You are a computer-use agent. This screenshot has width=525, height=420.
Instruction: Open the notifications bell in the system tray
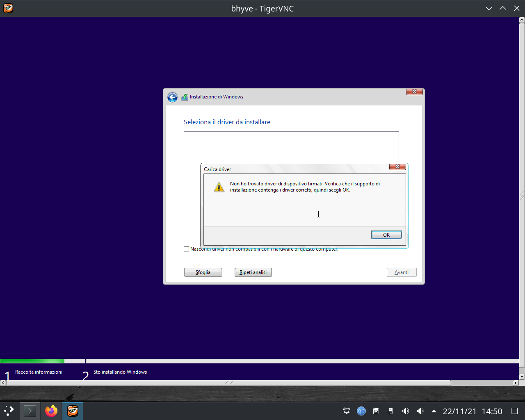pos(346,411)
